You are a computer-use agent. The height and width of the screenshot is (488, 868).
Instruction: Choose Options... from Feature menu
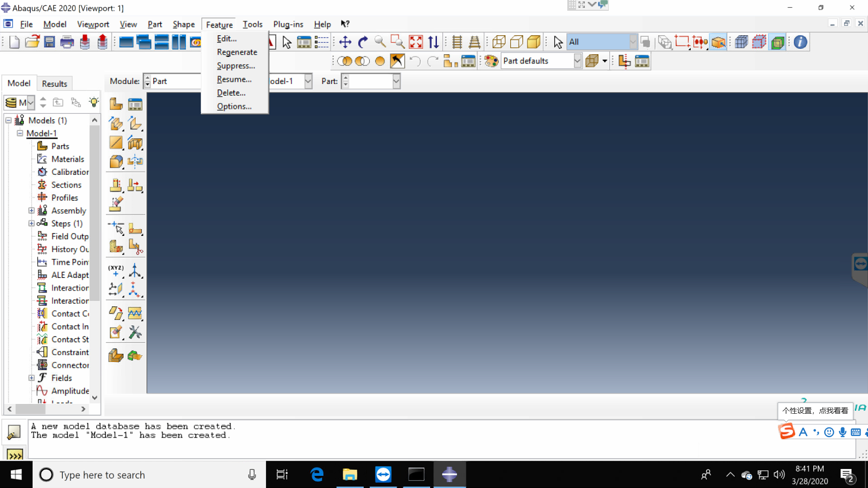[234, 106]
